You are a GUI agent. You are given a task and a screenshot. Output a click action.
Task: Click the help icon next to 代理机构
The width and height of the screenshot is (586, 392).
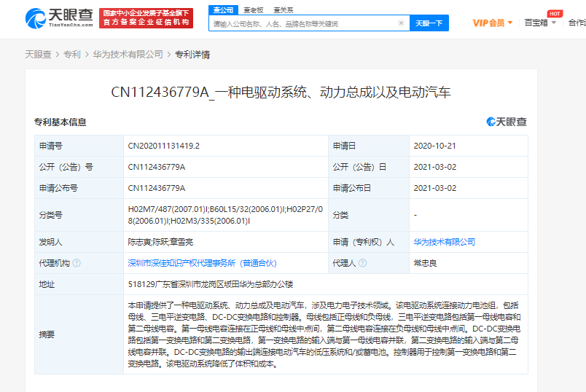(77, 263)
